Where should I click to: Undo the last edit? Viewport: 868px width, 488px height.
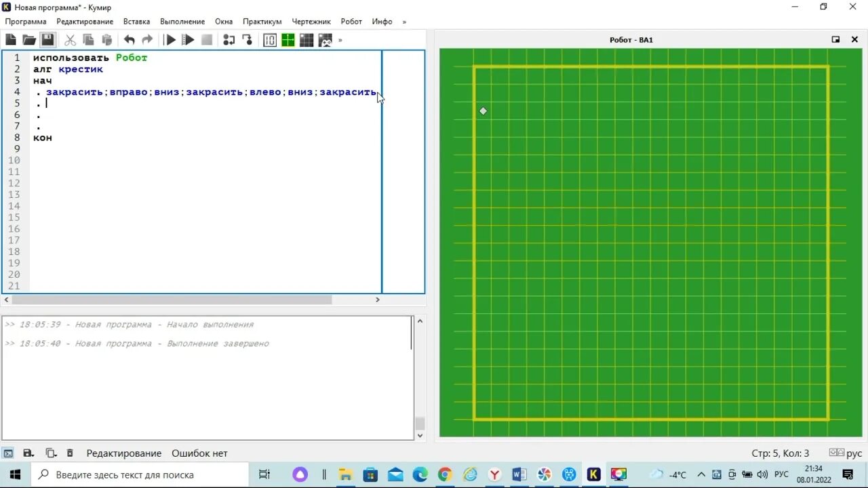tap(129, 40)
